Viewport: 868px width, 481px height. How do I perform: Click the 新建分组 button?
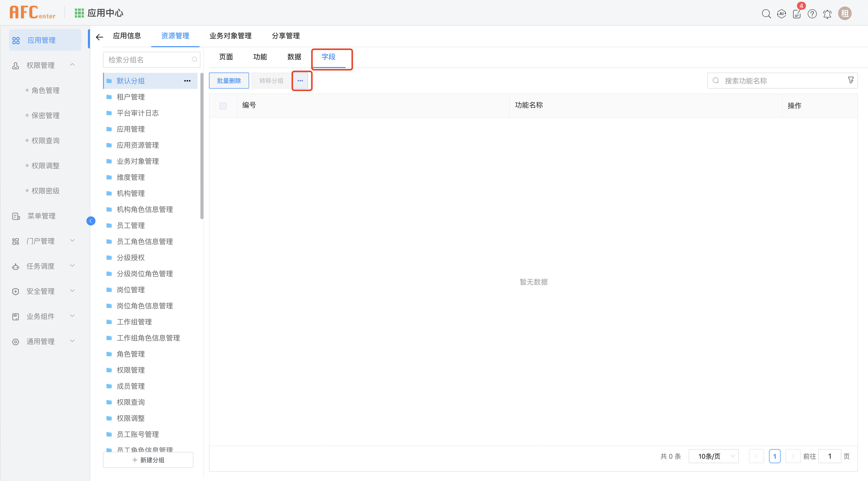[x=148, y=459]
